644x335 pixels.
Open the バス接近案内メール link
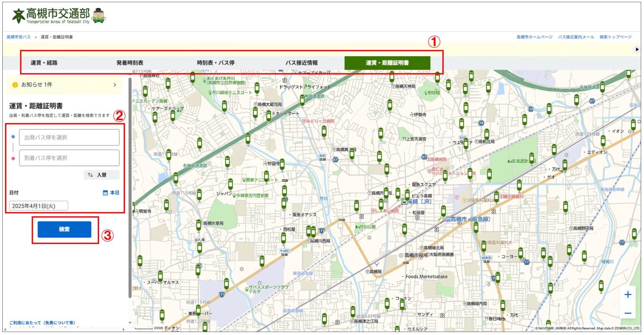point(576,37)
